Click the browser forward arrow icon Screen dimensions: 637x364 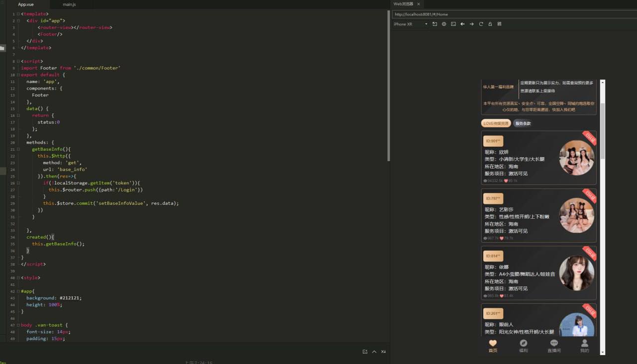coord(472,24)
